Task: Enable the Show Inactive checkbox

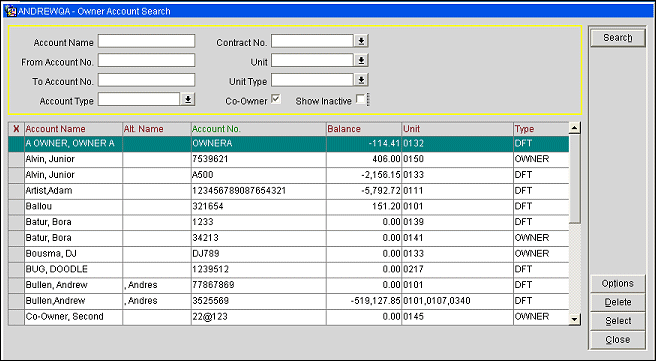Action: tap(360, 99)
